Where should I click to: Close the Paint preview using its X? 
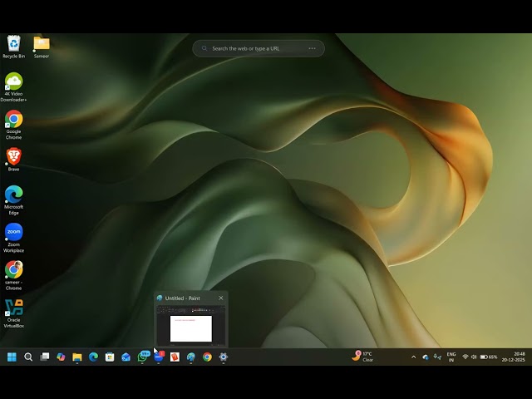tap(221, 298)
